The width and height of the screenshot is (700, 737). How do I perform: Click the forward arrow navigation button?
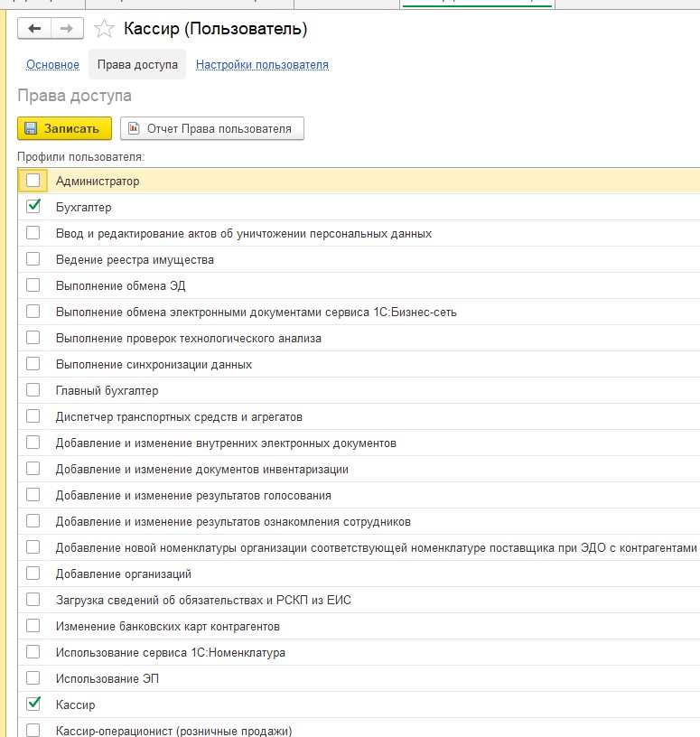click(67, 29)
